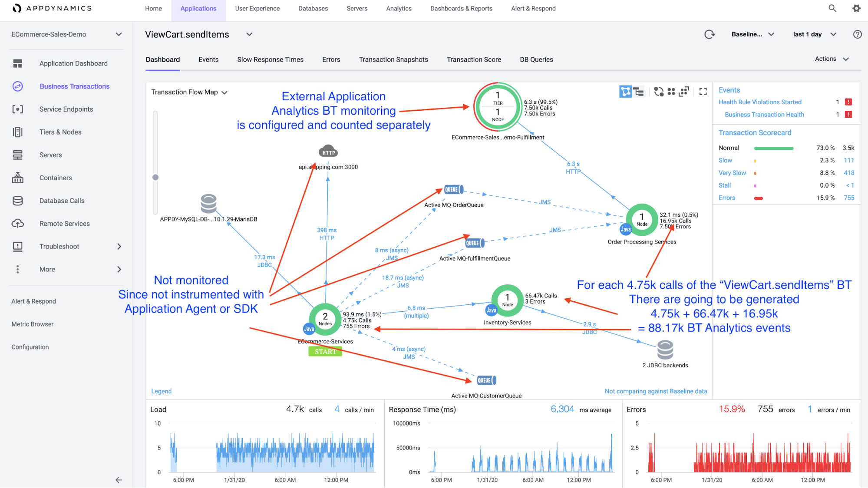The height and width of the screenshot is (488, 868).
Task: Open the Actions dropdown menu
Action: [x=832, y=59]
